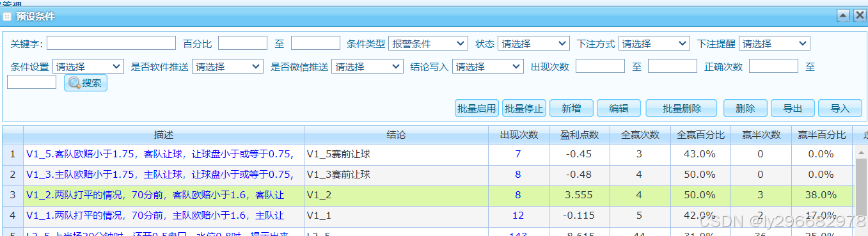
Task: Click the 出现次数 value 7 in row 1
Action: click(x=518, y=154)
